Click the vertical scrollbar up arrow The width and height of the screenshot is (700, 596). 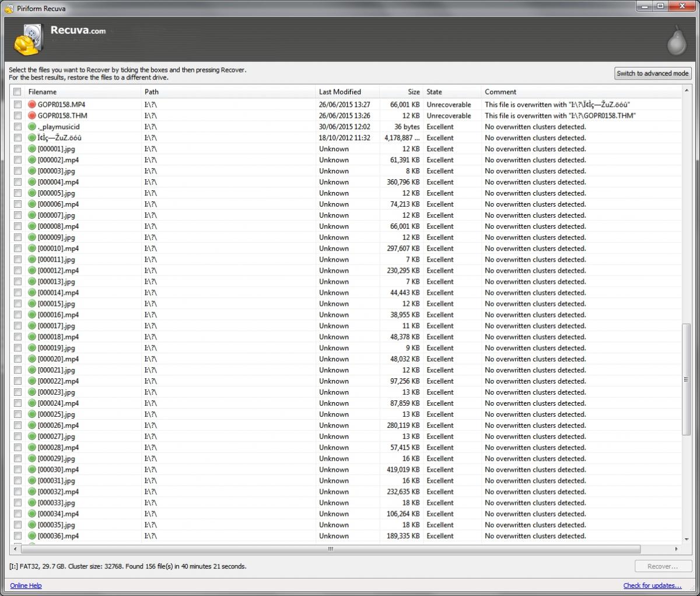(686, 90)
